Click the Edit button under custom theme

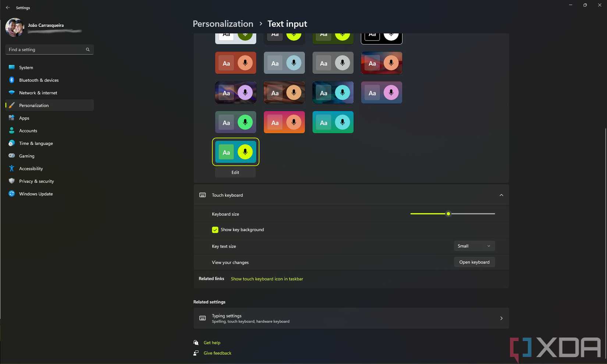click(235, 172)
